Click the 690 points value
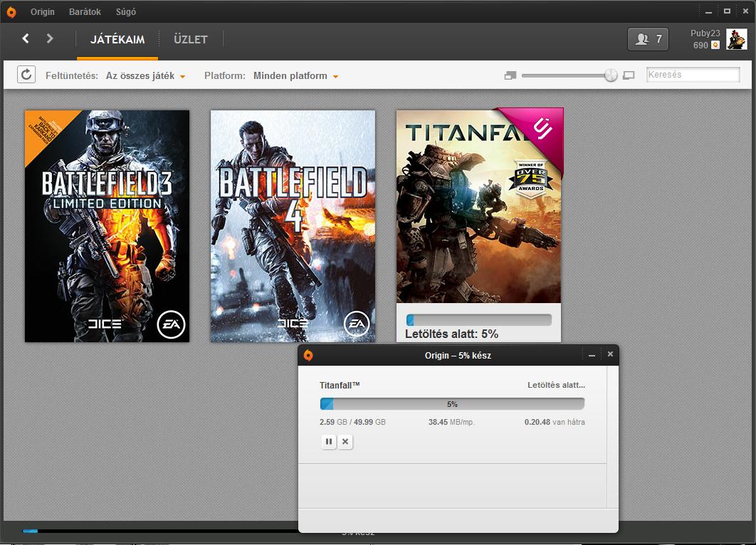The width and height of the screenshot is (756, 545). [700, 46]
